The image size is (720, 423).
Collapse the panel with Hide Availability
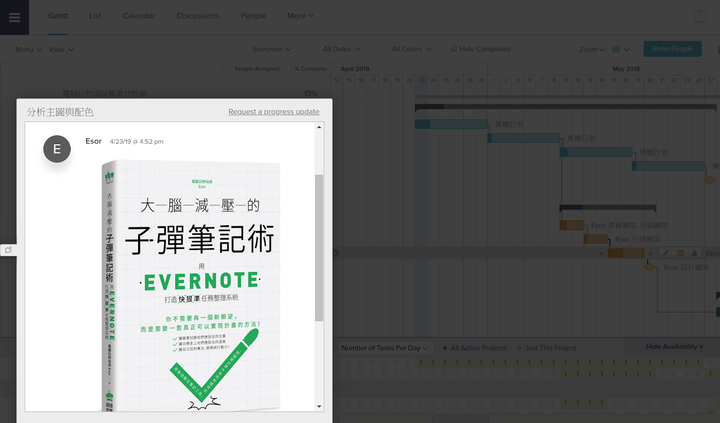click(x=675, y=346)
